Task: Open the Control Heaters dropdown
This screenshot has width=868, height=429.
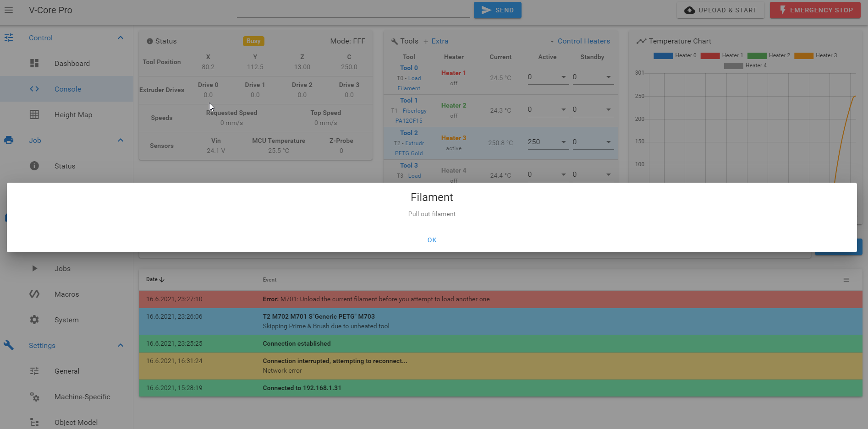Action: click(x=580, y=41)
